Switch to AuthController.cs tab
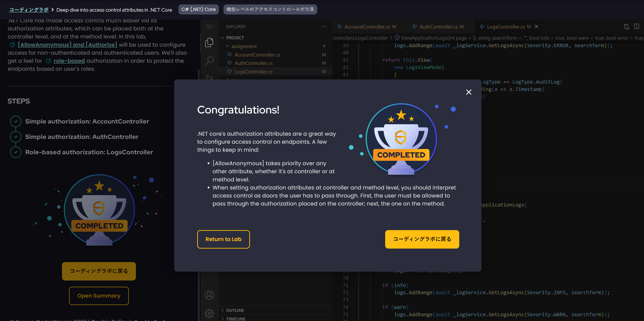This screenshot has height=321, width=644. pos(439,27)
